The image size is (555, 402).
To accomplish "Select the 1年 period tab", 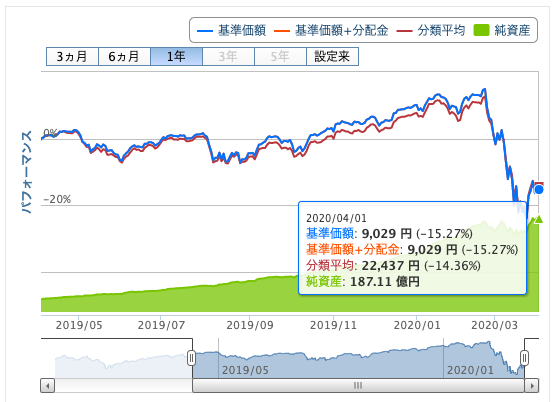I will (x=176, y=57).
